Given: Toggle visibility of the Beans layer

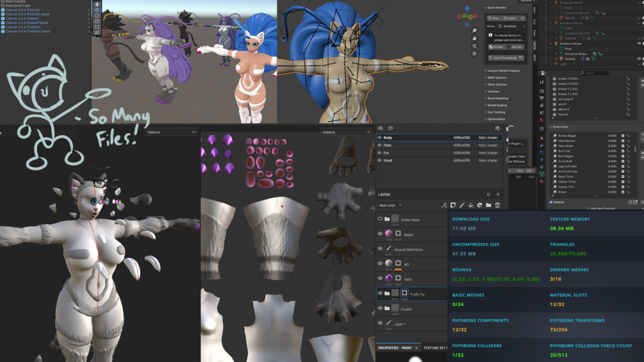Looking at the screenshot, I should pos(380,234).
